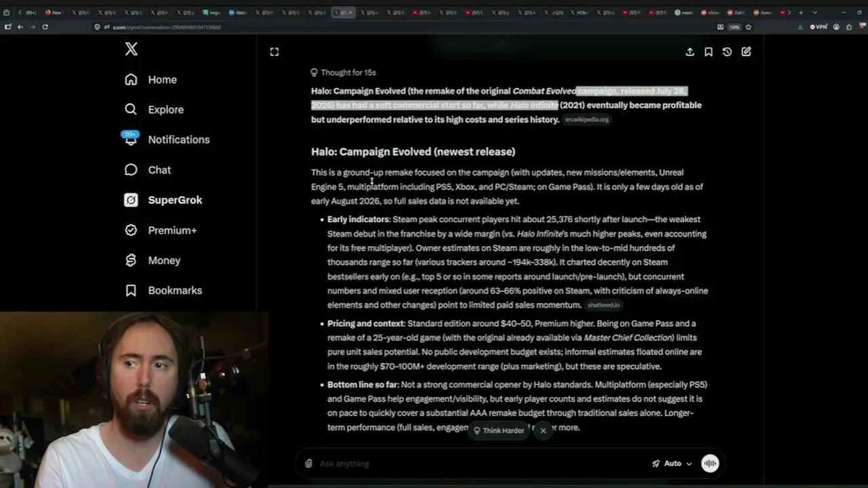868x488 pixels.
Task: Open Grok conversation history
Action: [727, 52]
